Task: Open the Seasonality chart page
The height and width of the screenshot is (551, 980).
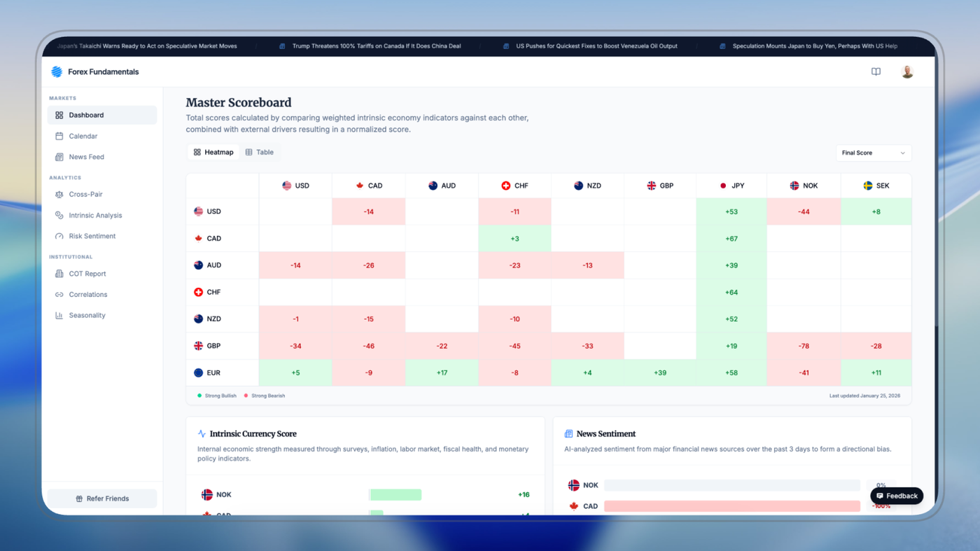Action: [x=87, y=315]
